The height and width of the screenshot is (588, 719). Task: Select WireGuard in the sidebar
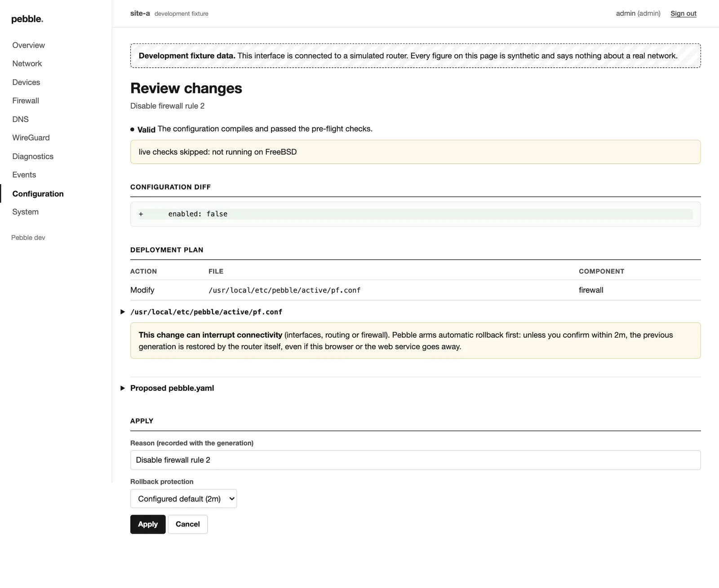31,137
